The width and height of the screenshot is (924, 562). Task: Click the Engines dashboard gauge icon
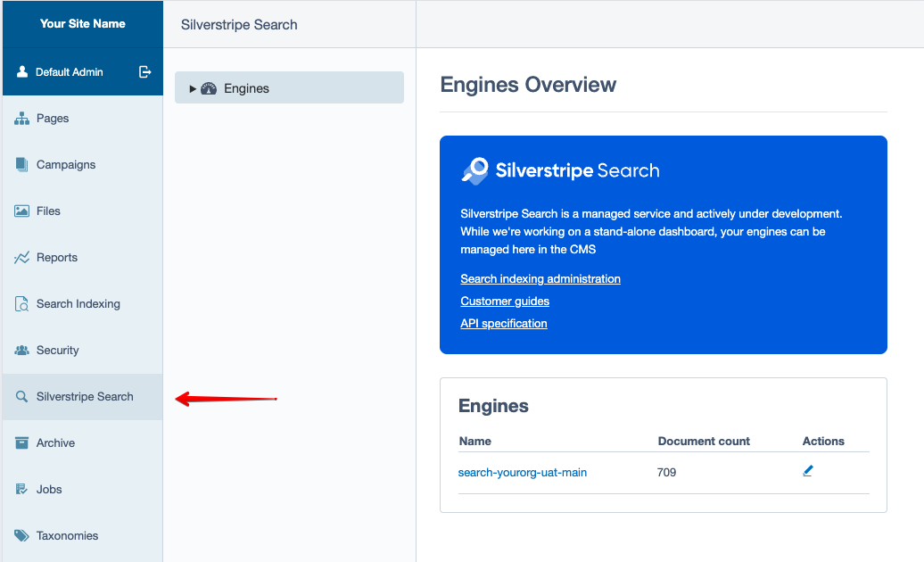tap(210, 88)
